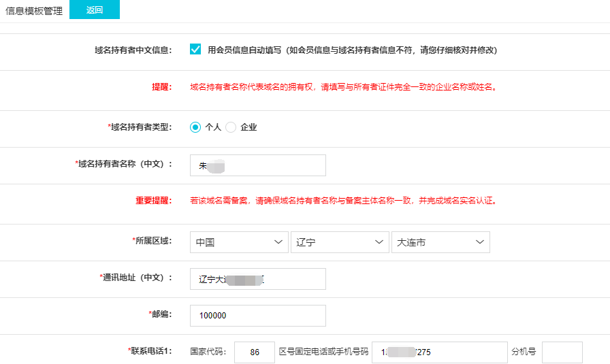Click the 返回 button
The height and width of the screenshot is (364, 610).
tap(95, 10)
